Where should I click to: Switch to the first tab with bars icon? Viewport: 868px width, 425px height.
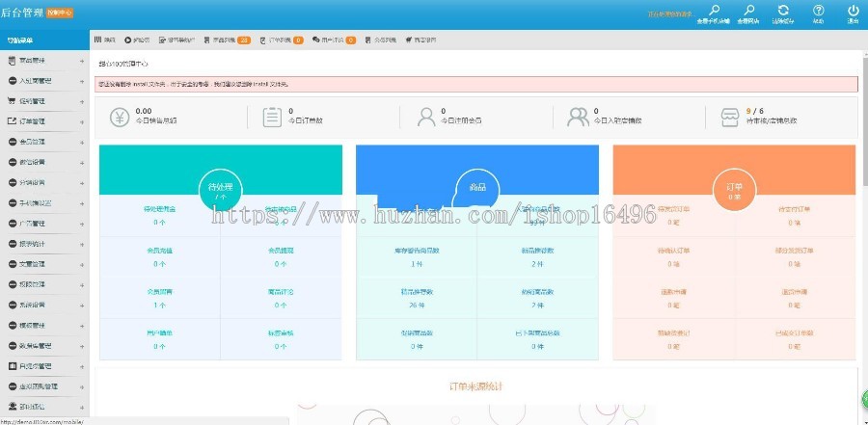(x=104, y=40)
